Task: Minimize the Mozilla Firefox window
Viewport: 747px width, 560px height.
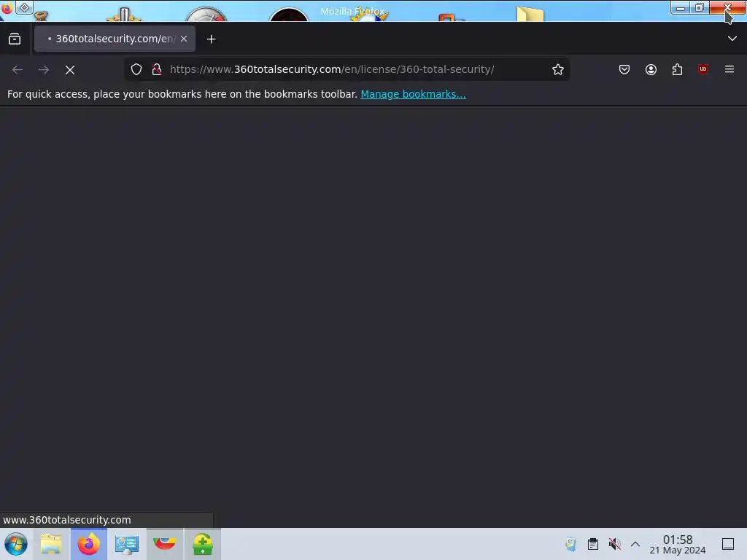Action: 681,8
